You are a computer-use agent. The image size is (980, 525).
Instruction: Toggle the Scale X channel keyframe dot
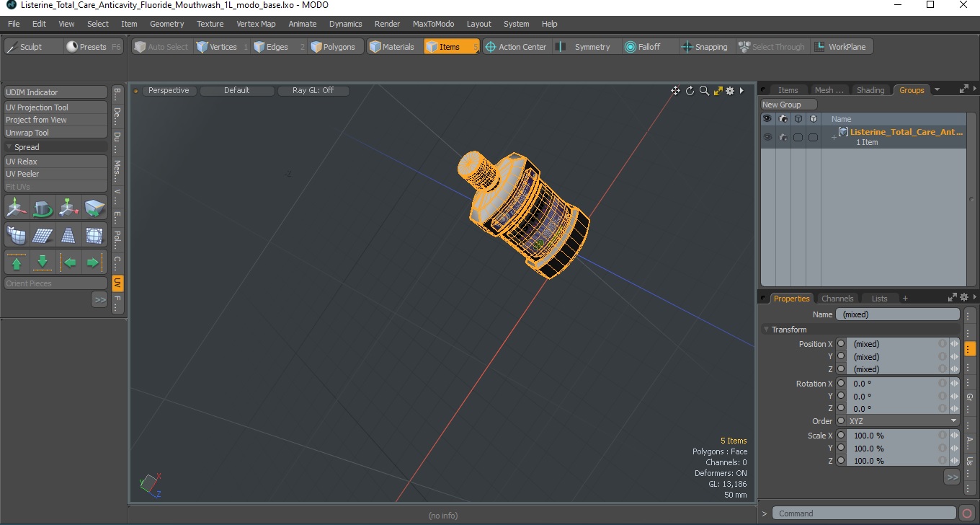coord(841,436)
